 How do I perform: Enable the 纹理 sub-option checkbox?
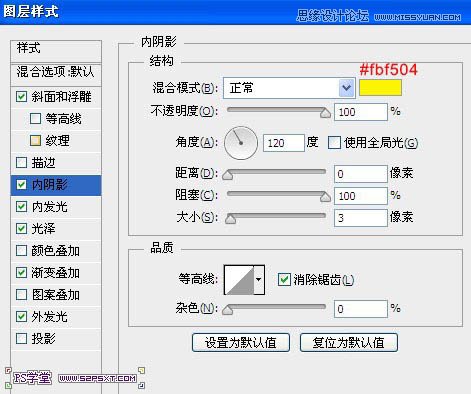35,141
